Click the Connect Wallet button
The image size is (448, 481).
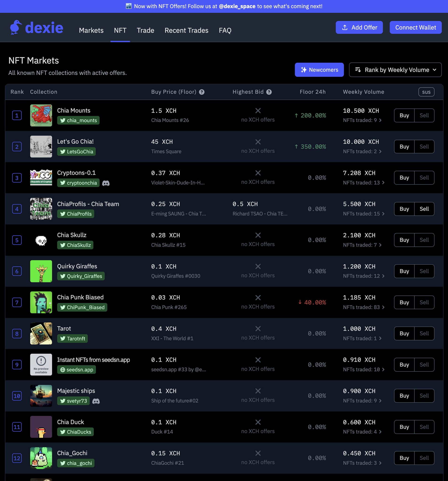[416, 27]
